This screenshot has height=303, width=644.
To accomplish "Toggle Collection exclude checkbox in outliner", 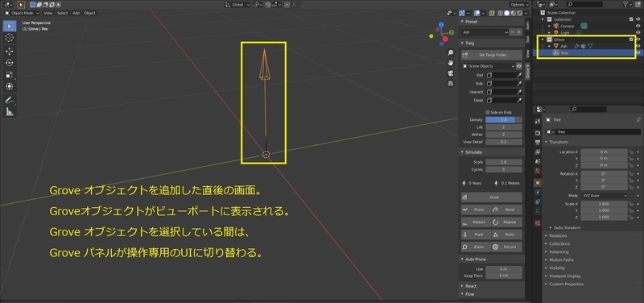I will pos(631,19).
